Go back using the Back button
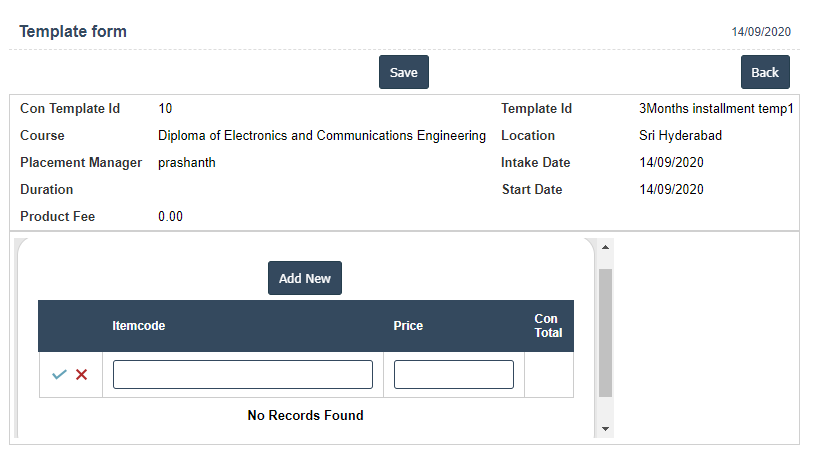Viewport: 813px width, 462px height. tap(765, 72)
